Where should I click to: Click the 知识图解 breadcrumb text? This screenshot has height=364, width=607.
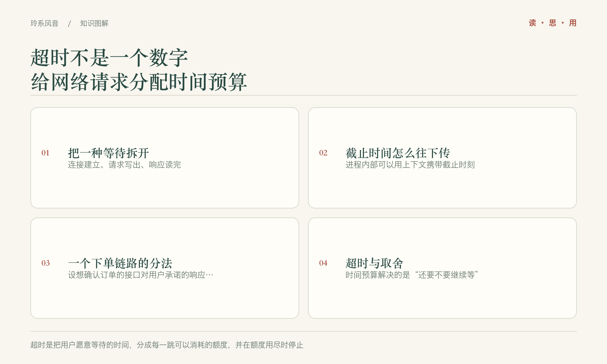94,23
